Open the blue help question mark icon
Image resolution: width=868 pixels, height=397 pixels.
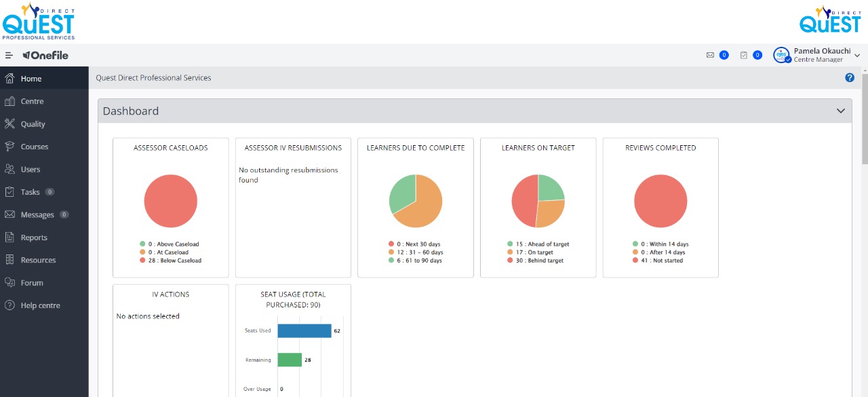coord(850,77)
